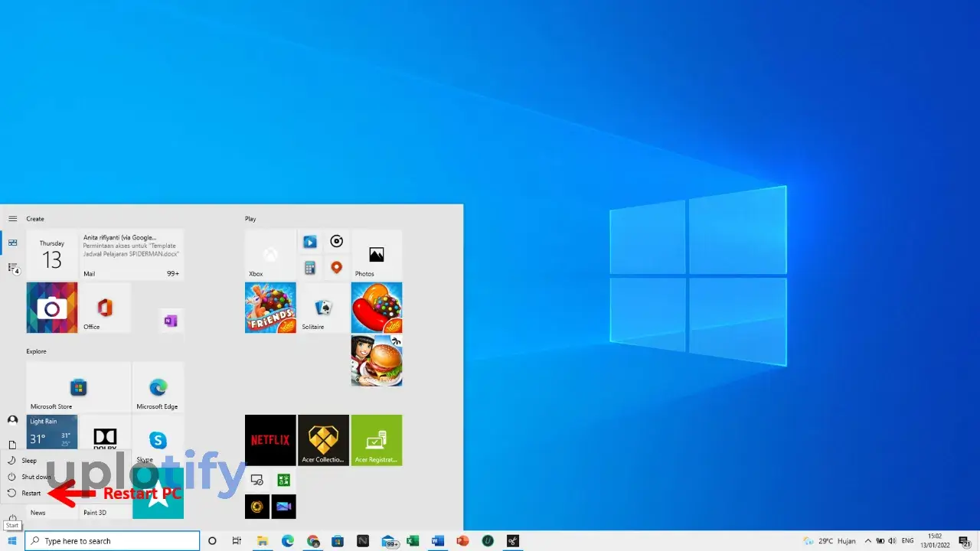Click the user account icon in Start sidebar
Viewport: 980px width, 551px height.
pyautogui.click(x=12, y=420)
